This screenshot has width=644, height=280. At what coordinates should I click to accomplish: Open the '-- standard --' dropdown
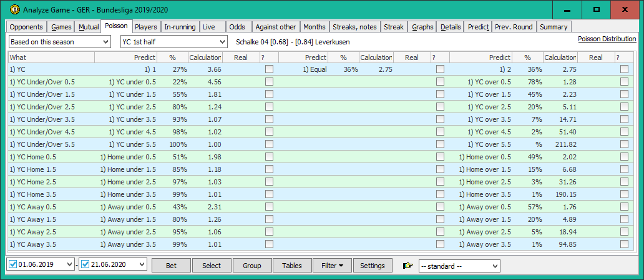[x=459, y=266]
